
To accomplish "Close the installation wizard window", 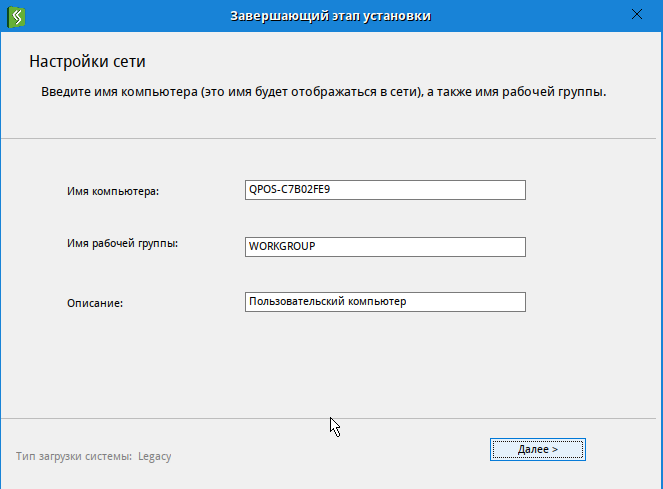I will [x=636, y=15].
